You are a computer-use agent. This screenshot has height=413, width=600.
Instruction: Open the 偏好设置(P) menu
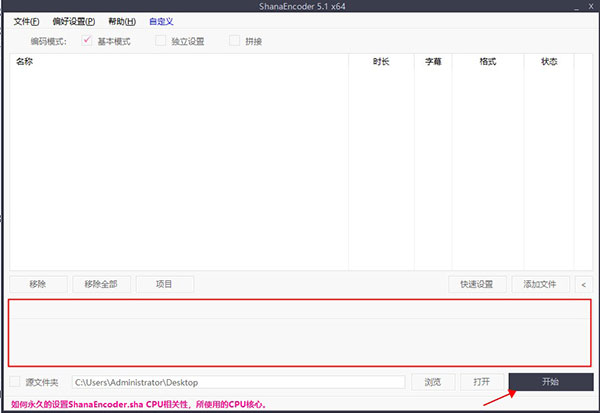point(74,22)
